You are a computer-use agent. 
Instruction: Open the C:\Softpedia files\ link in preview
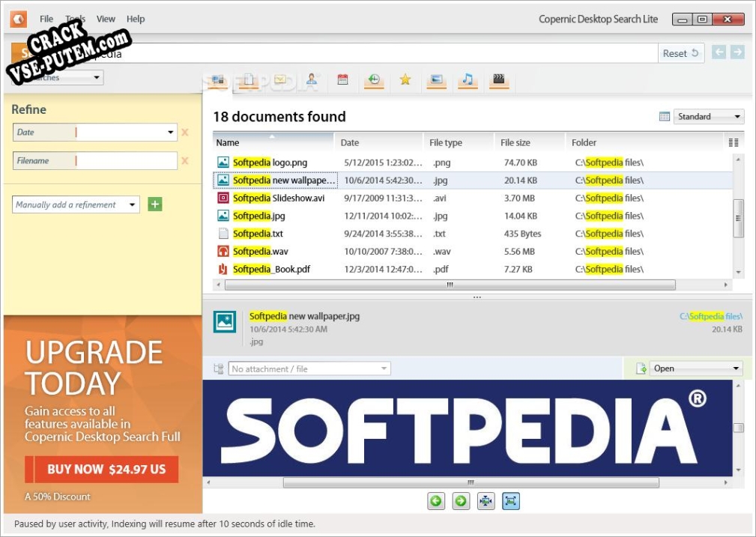[x=711, y=316]
